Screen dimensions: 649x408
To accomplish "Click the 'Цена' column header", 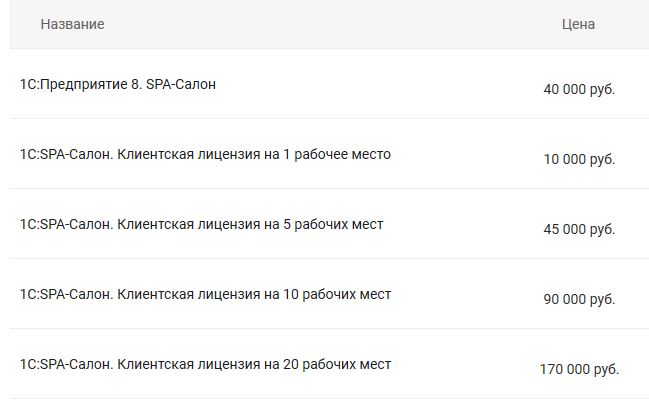I will coord(578,24).
